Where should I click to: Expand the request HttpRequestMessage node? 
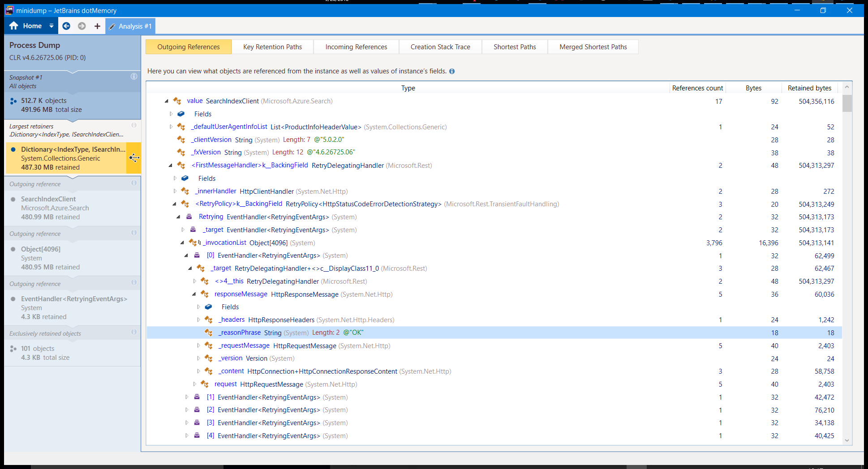(194, 384)
